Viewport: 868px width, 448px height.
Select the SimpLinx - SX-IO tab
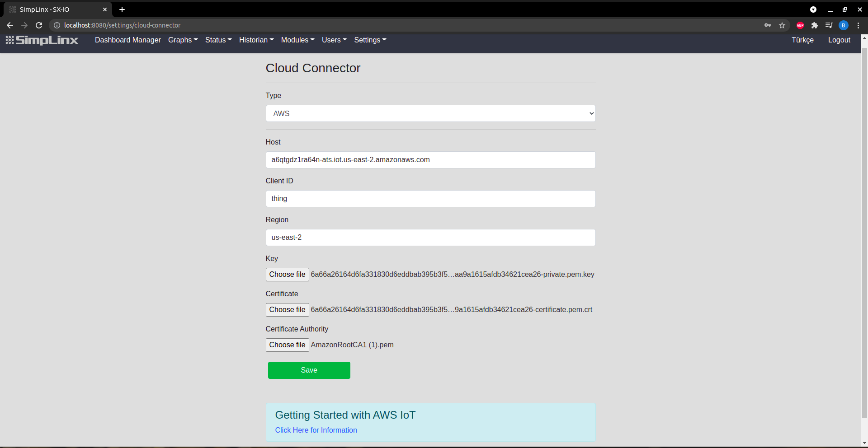(57, 9)
